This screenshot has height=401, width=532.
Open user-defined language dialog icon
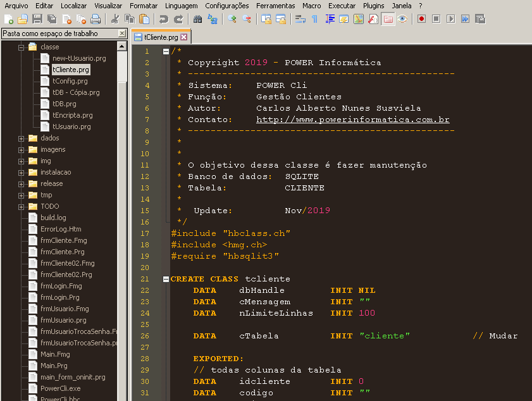pyautogui.click(x=344, y=19)
